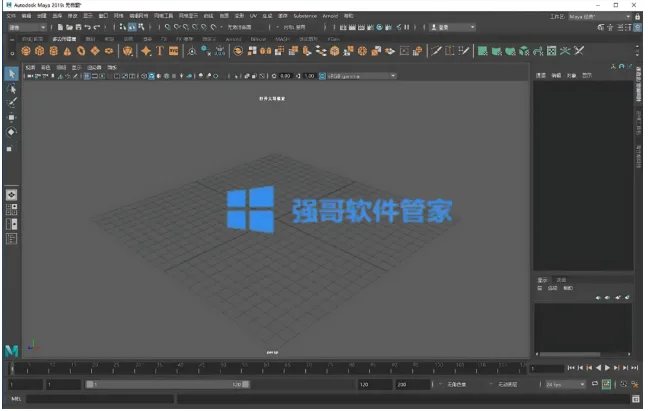
Task: Click the play backwards button
Action: click(598, 368)
